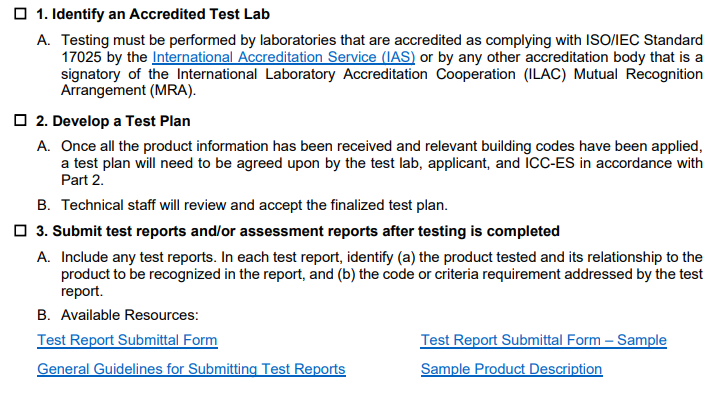Click the "(ILAC)" abbreviation in the text
The height and width of the screenshot is (395, 728).
[x=545, y=74]
